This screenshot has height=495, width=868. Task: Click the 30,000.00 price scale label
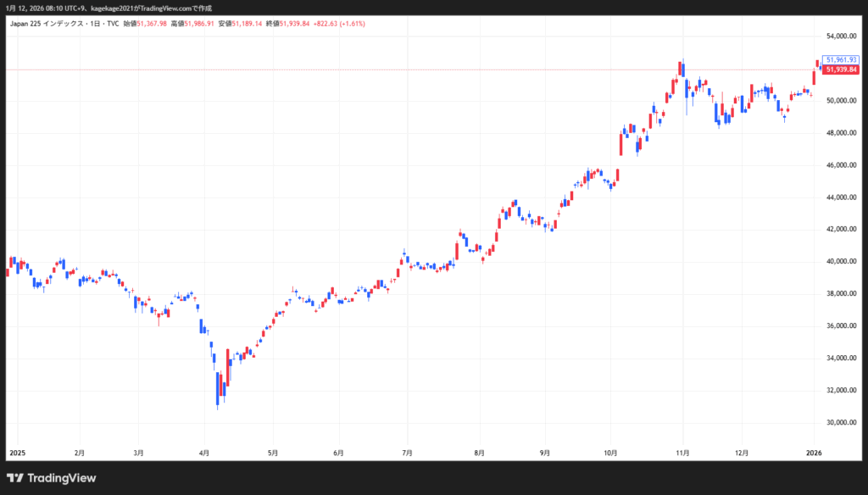[838, 423]
